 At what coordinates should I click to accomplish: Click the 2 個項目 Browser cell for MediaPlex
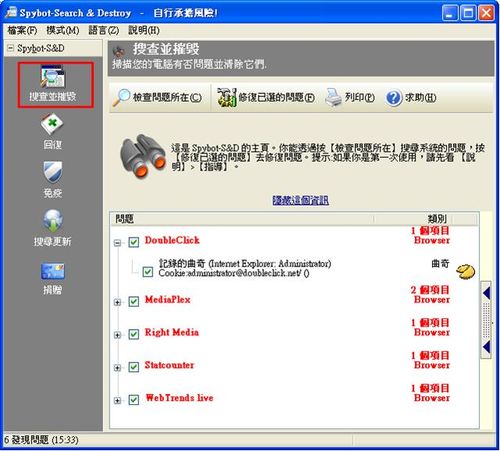430,295
